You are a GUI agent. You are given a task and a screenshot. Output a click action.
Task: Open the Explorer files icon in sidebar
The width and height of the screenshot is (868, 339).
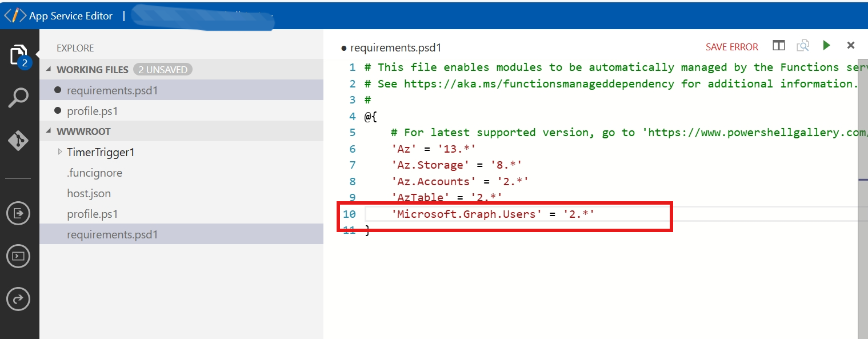19,55
